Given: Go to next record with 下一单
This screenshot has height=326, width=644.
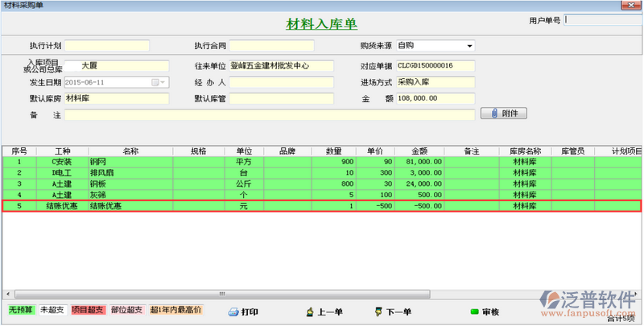Looking at the screenshot, I should (x=393, y=312).
